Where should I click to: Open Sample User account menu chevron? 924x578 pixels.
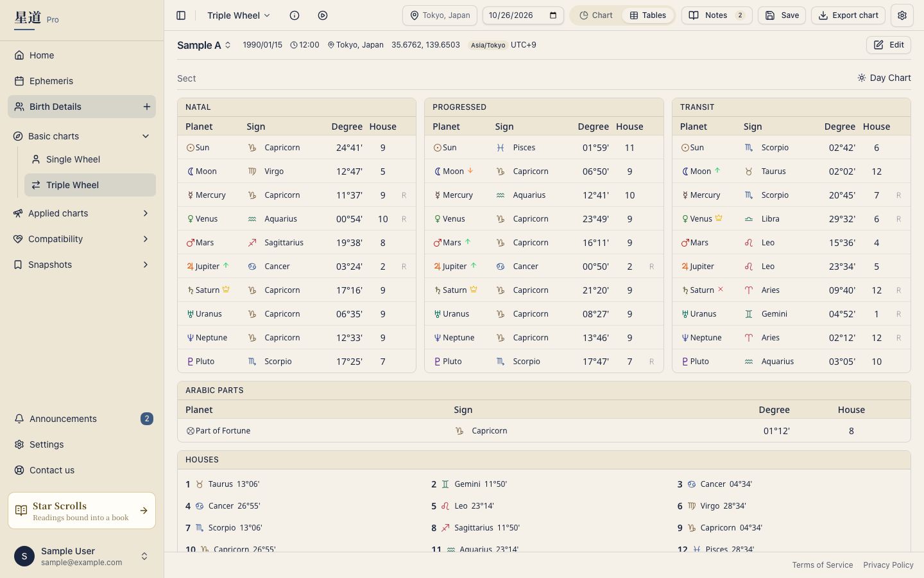144,556
